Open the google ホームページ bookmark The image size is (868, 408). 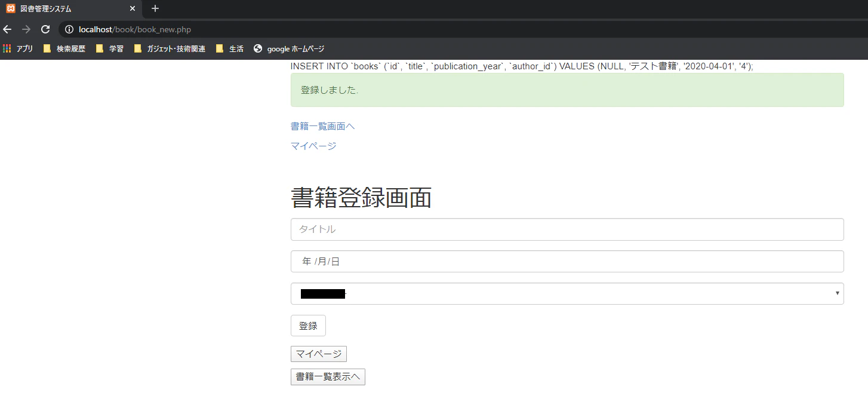[x=289, y=49]
